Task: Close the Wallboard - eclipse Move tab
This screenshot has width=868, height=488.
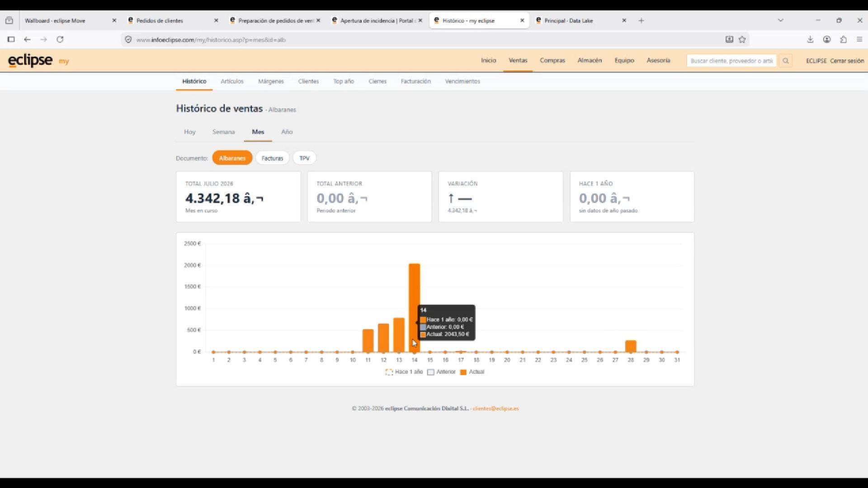Action: click(x=114, y=20)
